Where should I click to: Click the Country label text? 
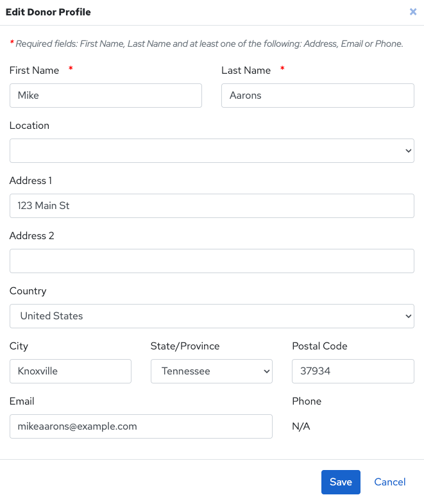coord(28,291)
